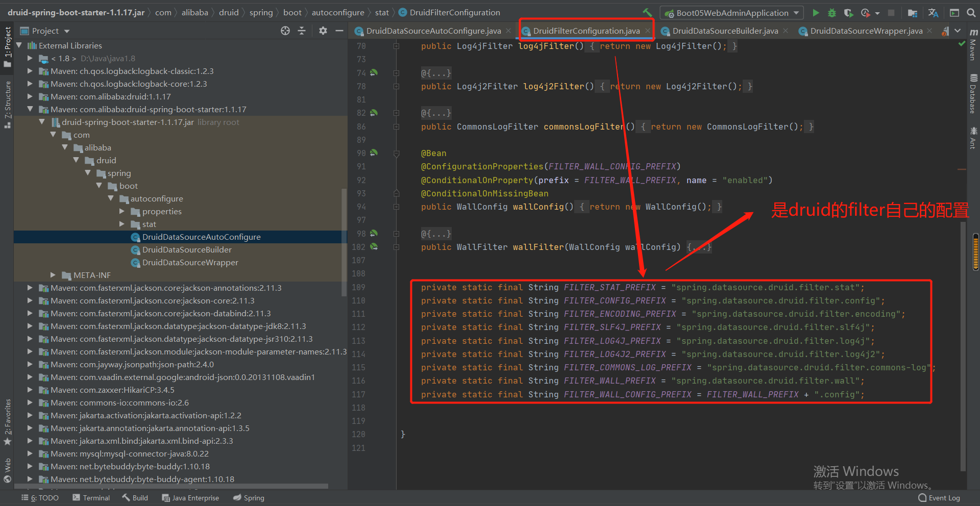Open the Web tool window
Image resolution: width=980 pixels, height=506 pixels.
click(x=8, y=470)
